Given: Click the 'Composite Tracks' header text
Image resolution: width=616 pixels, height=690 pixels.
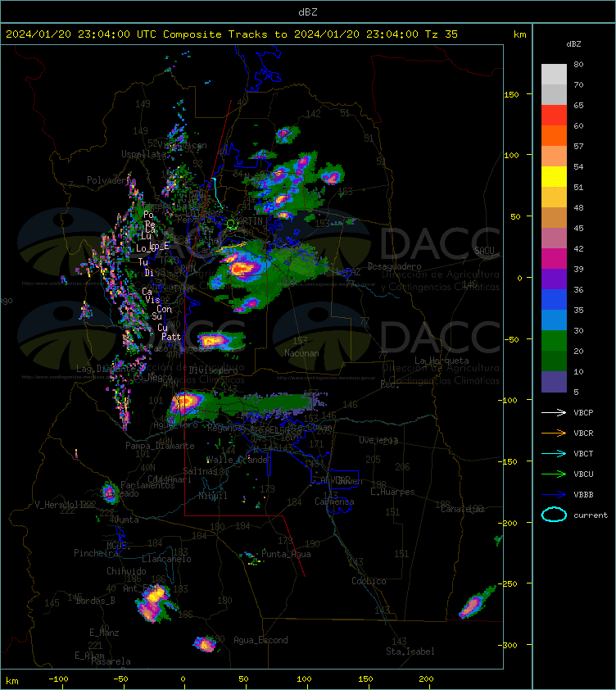Looking at the screenshot, I should (x=215, y=34).
